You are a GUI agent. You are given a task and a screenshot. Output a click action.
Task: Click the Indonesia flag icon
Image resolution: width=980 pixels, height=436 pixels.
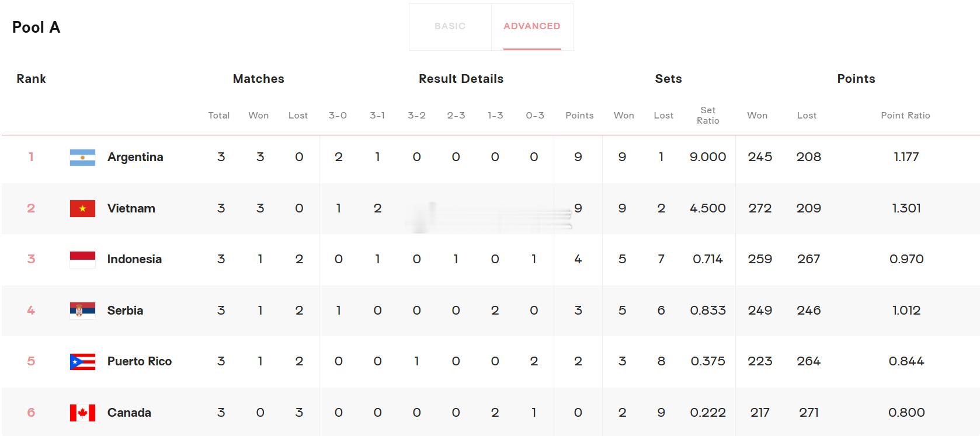click(x=82, y=259)
